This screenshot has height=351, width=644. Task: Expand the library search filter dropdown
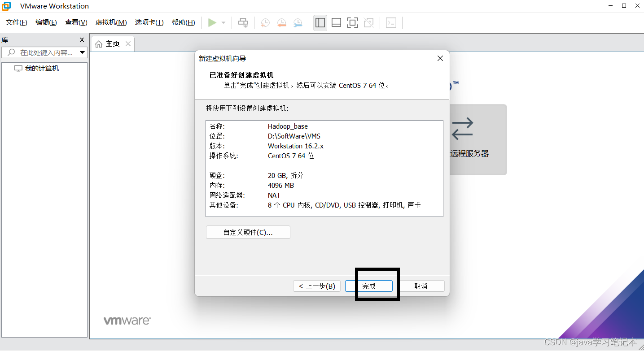tap(82, 52)
